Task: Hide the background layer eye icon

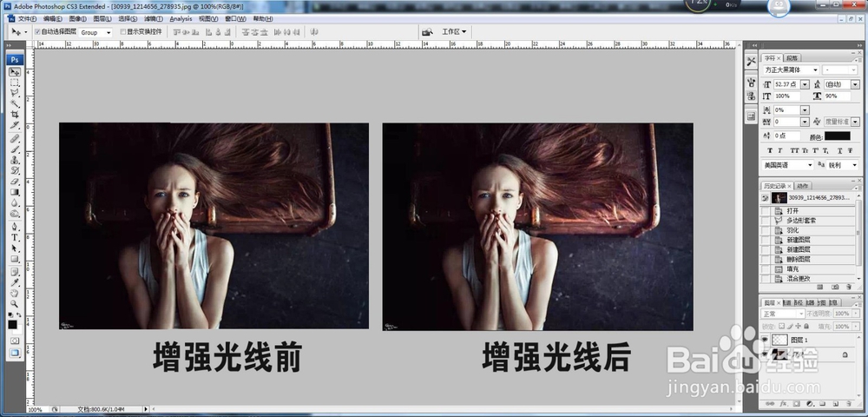Action: [x=765, y=354]
